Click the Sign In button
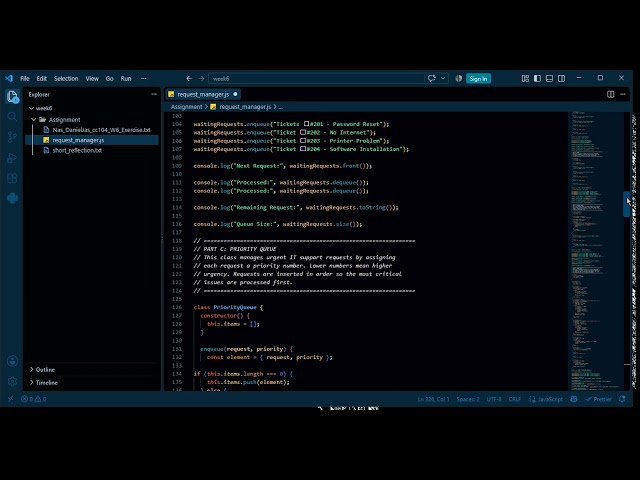 478,78
